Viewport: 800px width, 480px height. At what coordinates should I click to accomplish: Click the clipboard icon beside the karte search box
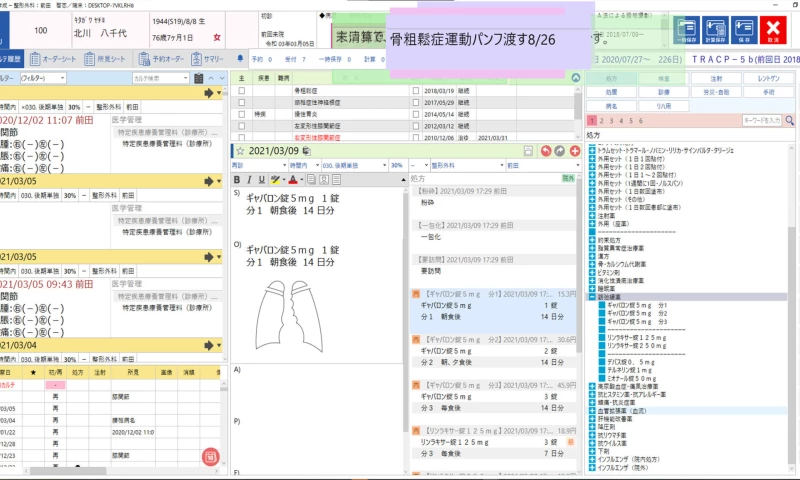tap(199, 78)
